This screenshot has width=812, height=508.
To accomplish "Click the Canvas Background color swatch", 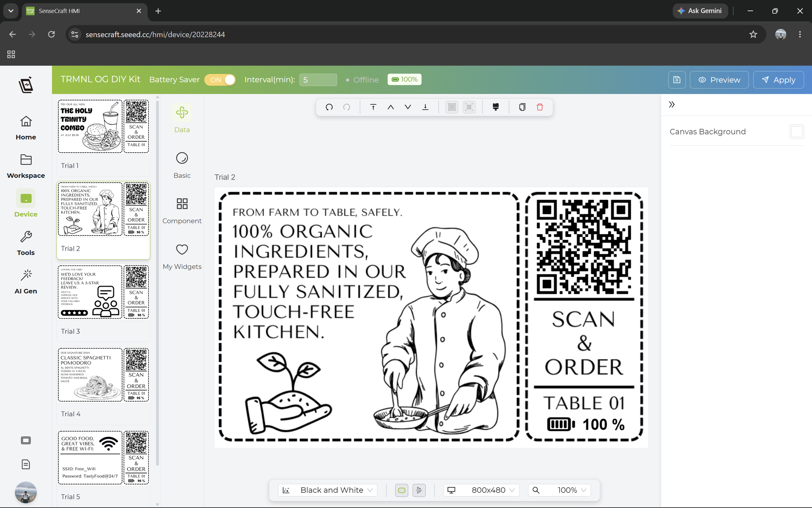I will (x=796, y=132).
